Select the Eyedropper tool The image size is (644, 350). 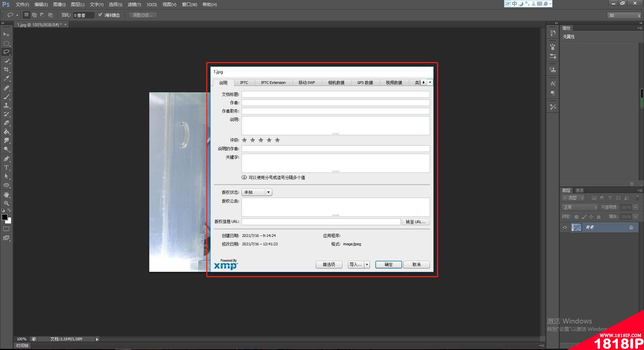(6, 78)
